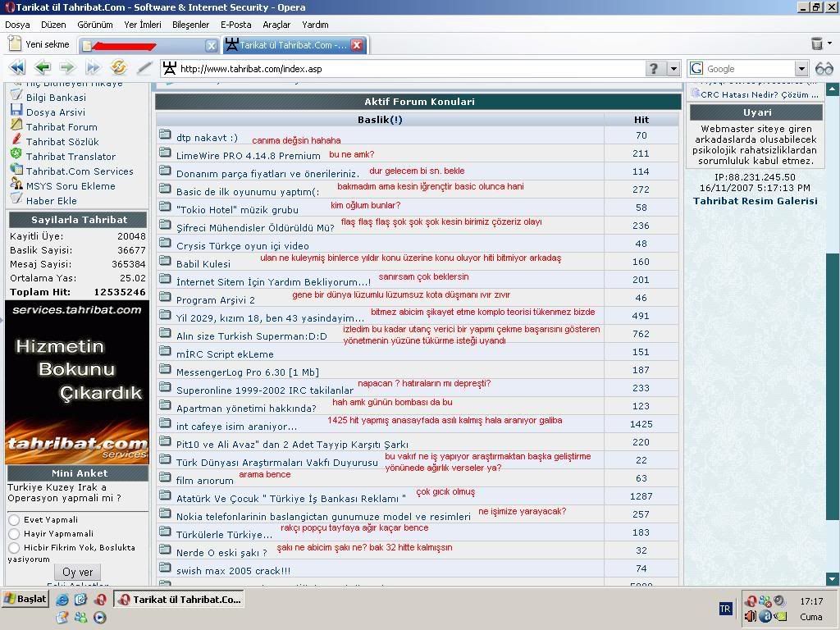This screenshot has height=630, width=840.
Task: Click the Oy ver vote button
Action: tap(78, 572)
